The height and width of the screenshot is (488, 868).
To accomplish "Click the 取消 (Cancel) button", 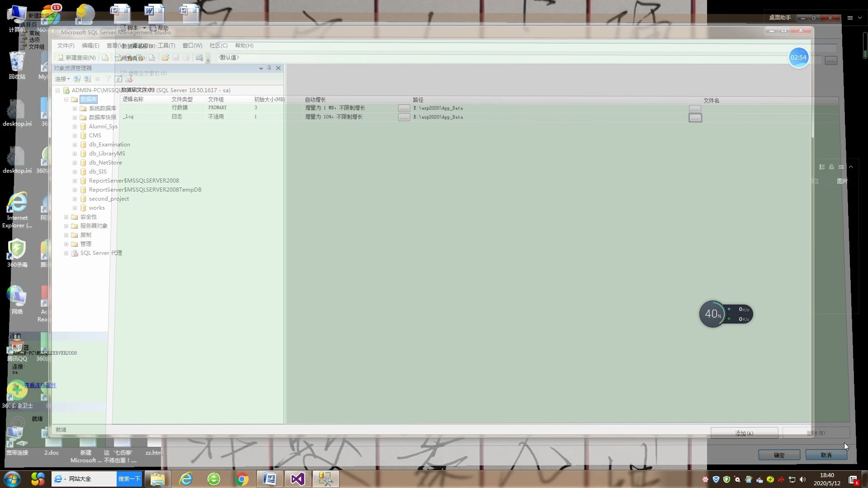I will click(826, 455).
